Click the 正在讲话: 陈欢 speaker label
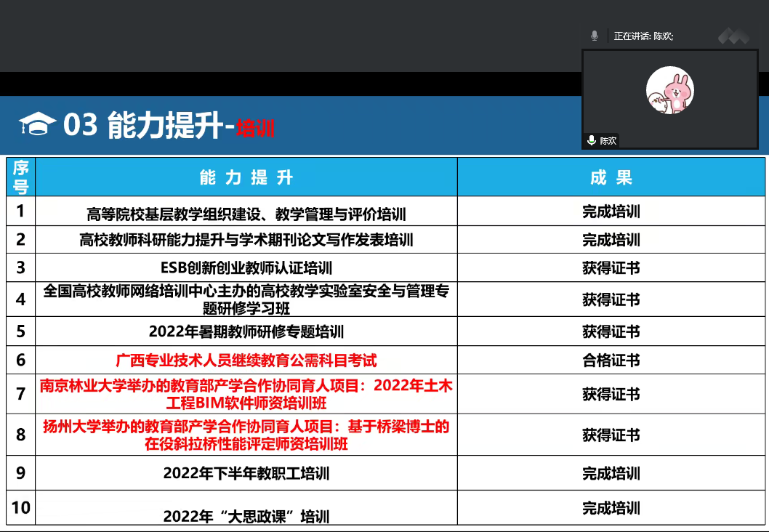 tap(643, 36)
